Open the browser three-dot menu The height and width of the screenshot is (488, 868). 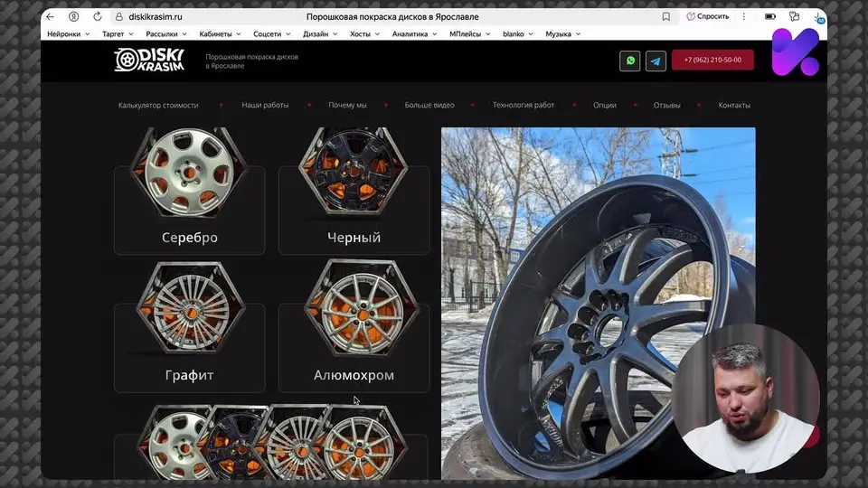[x=744, y=16]
